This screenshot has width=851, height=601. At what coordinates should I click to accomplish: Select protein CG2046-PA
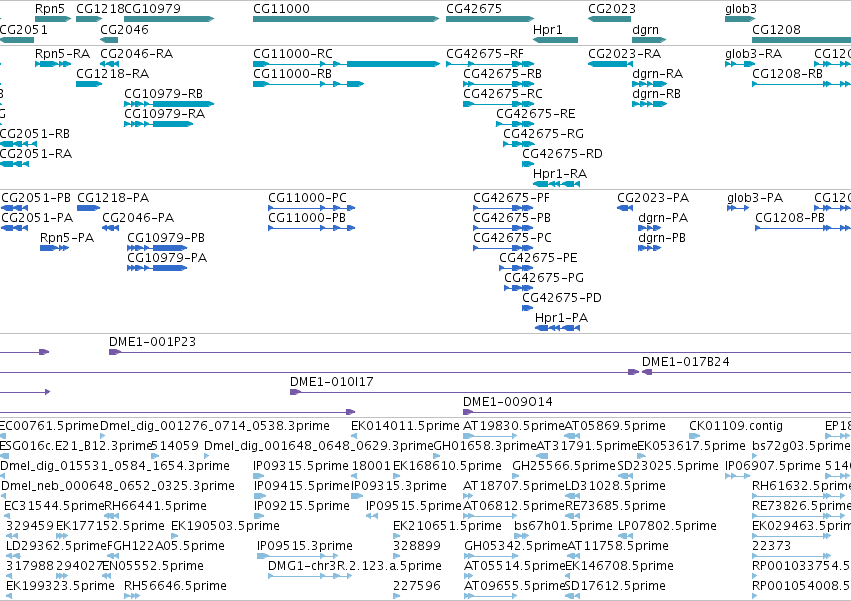tap(110, 228)
